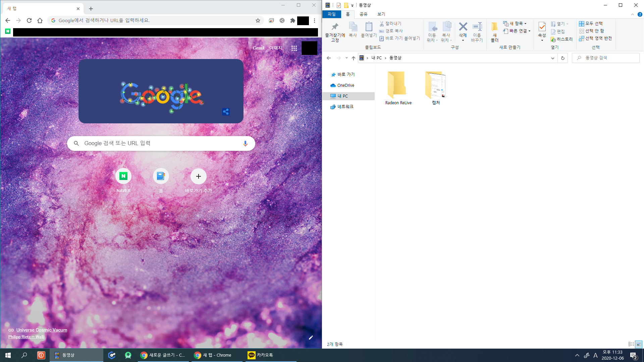Click Pin to Quick access in Explorer
Image resolution: width=644 pixels, height=362 pixels.
(335, 32)
